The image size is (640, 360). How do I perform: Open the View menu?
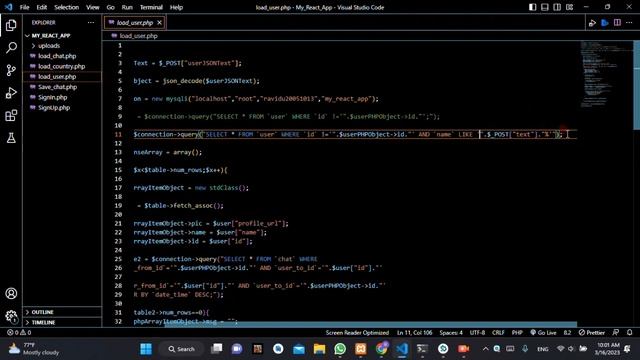click(93, 7)
